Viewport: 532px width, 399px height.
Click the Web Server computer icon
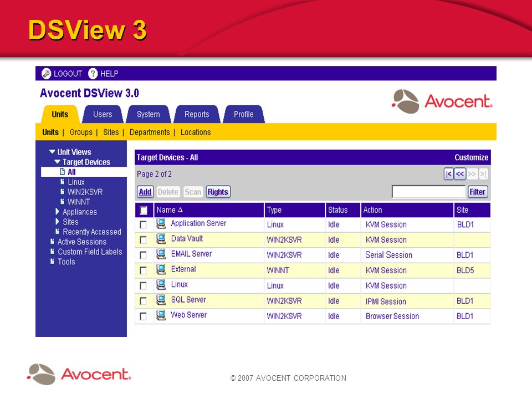click(161, 315)
